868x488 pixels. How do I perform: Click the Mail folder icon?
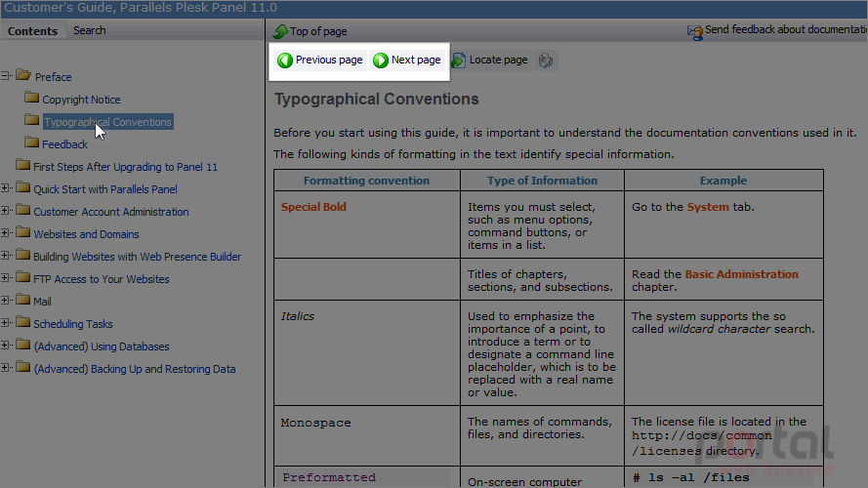(x=23, y=300)
